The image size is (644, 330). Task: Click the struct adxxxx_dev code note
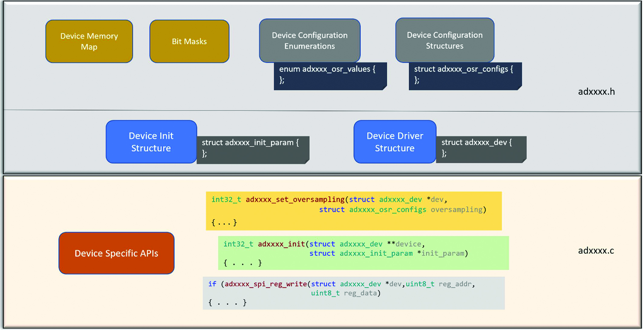tap(481, 150)
